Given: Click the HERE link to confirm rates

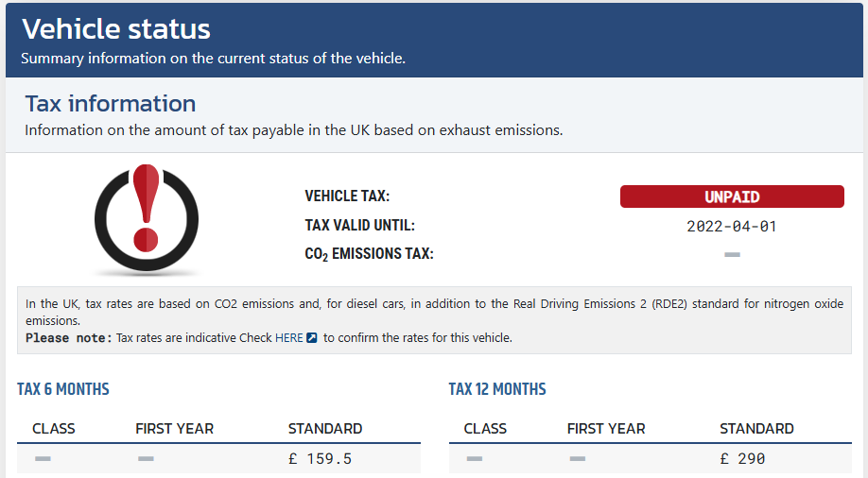Looking at the screenshot, I should [289, 337].
